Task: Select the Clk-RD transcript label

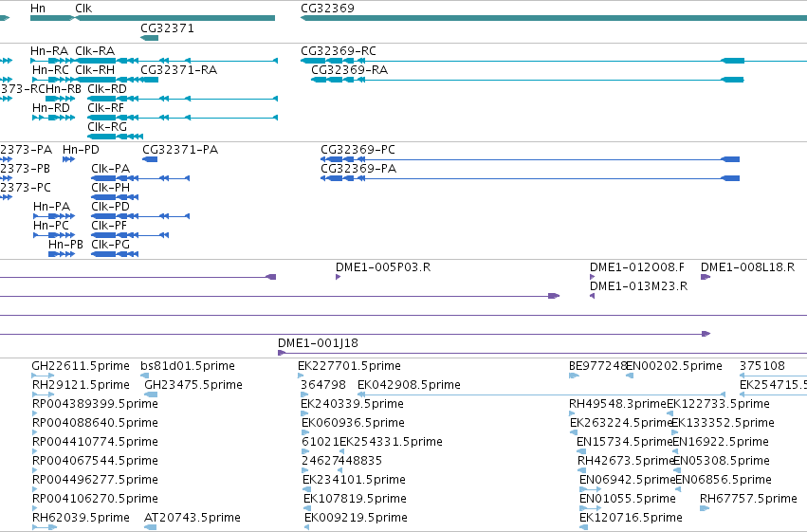Action: (x=107, y=89)
